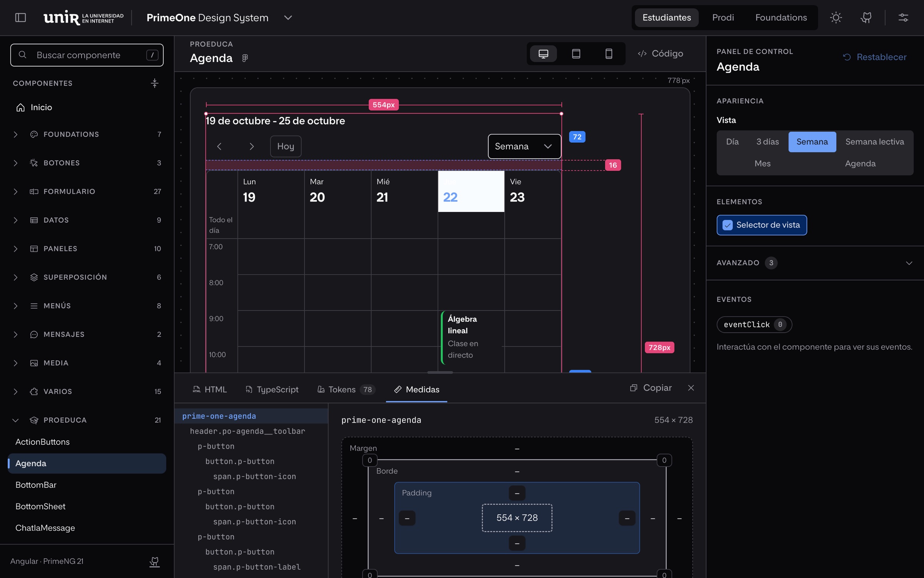Viewport: 924px width, 578px height.
Task: Open the GitHub icon in top bar
Action: pyautogui.click(x=866, y=18)
